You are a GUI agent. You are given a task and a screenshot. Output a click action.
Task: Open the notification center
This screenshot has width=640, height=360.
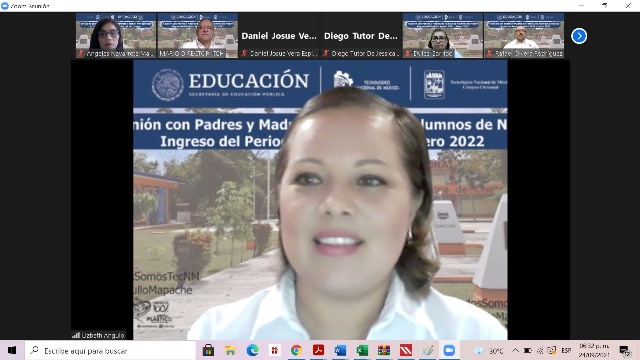pos(624,351)
